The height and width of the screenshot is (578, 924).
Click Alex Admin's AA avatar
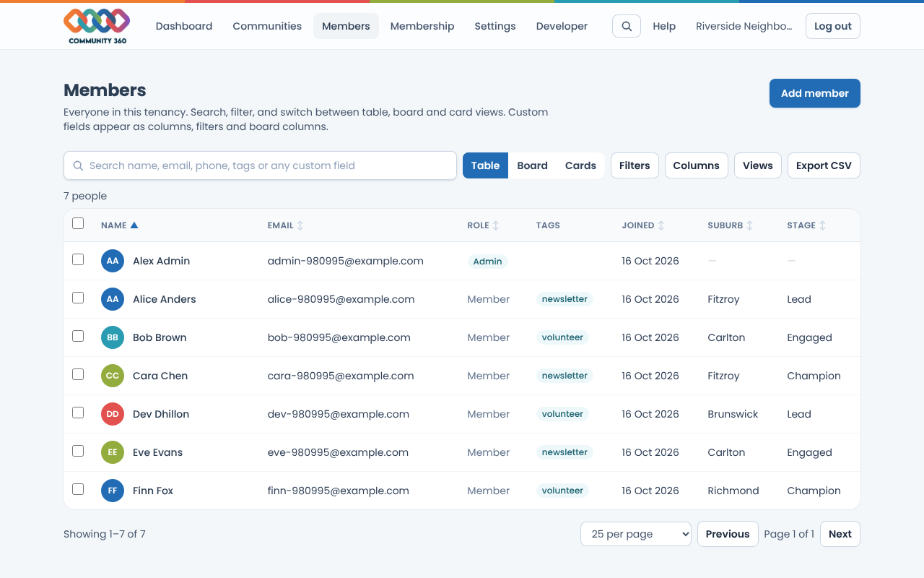113,261
